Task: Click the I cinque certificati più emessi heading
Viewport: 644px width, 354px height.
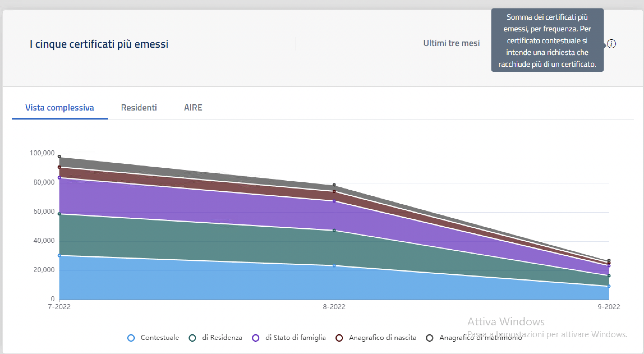Action: pyautogui.click(x=99, y=44)
